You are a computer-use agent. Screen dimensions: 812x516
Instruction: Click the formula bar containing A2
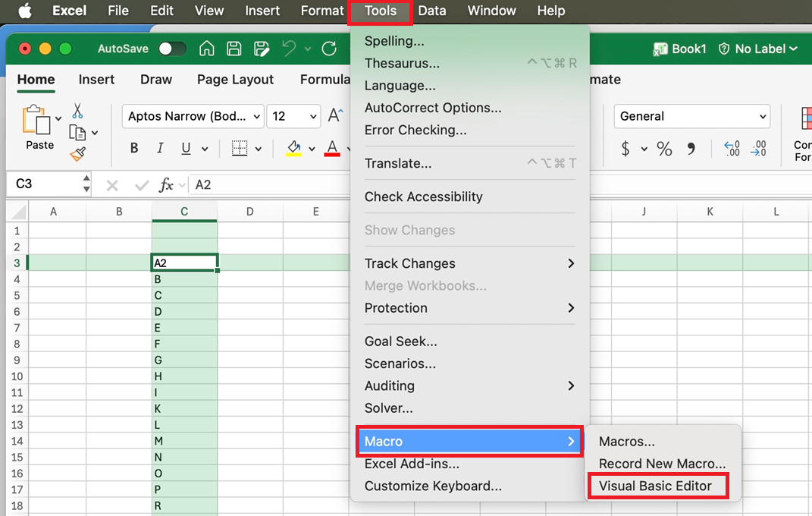269,185
